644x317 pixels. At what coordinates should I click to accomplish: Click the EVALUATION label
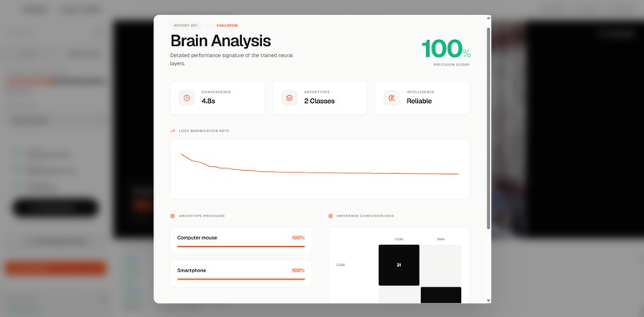[x=227, y=26]
